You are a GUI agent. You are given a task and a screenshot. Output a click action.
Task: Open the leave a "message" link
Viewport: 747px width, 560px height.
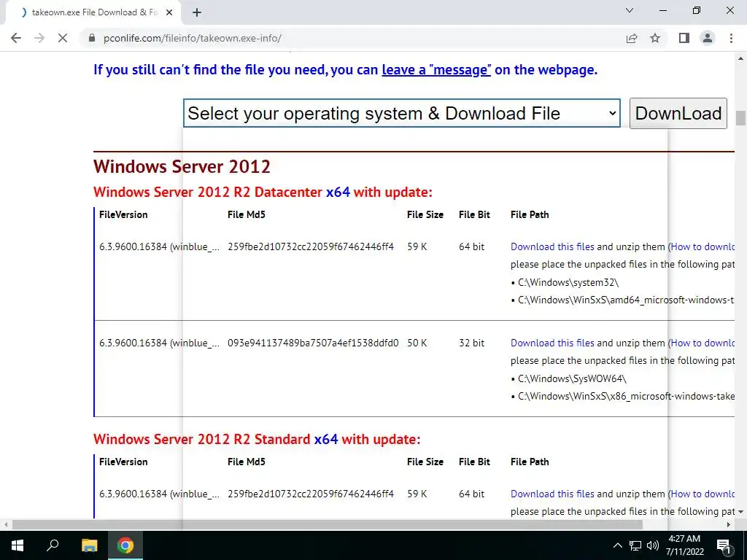(436, 70)
